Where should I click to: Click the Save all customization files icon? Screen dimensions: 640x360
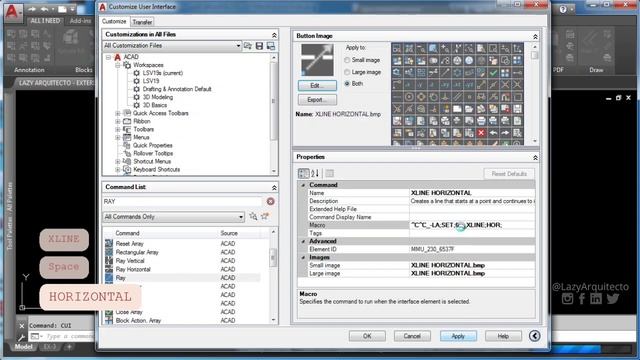[x=259, y=46]
